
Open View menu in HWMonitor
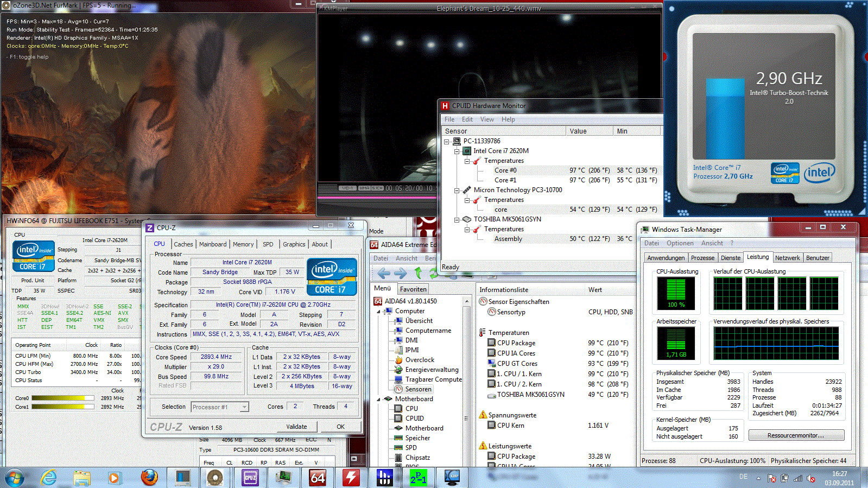pos(487,119)
